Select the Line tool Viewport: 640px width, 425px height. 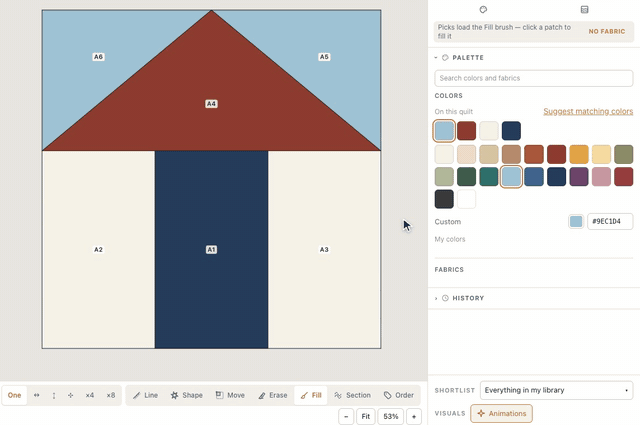pyautogui.click(x=145, y=395)
